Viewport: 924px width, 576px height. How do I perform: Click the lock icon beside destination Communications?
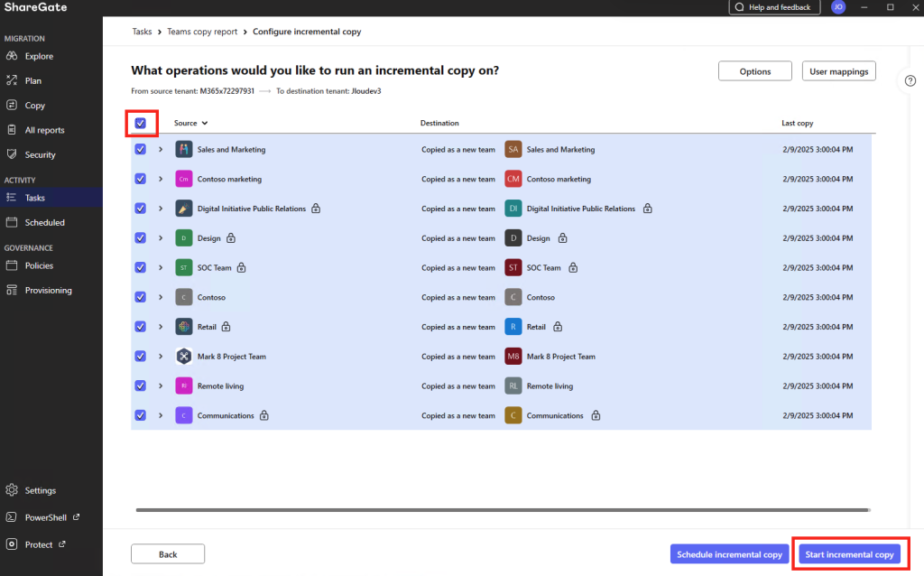(596, 415)
